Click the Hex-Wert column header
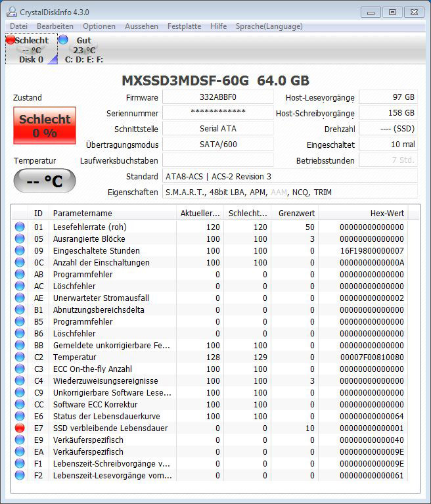The image size is (431, 504). [x=363, y=213]
